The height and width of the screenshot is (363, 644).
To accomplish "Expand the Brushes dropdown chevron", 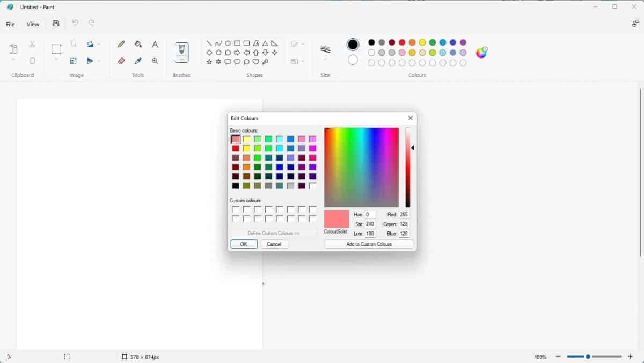I will [182, 62].
